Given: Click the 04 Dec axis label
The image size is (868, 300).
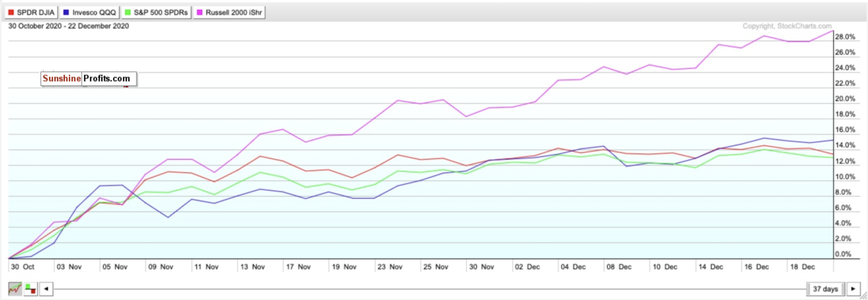Looking at the screenshot, I should click(573, 267).
